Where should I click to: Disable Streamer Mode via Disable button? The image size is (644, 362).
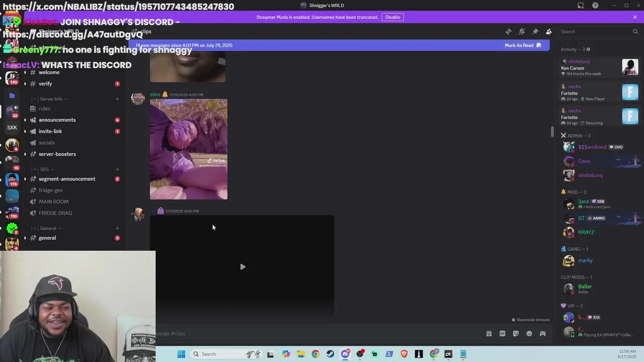tap(392, 17)
